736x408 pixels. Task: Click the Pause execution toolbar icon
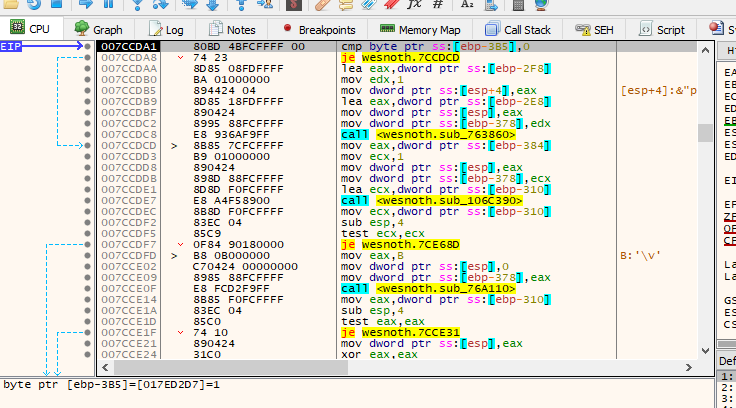click(x=108, y=4)
